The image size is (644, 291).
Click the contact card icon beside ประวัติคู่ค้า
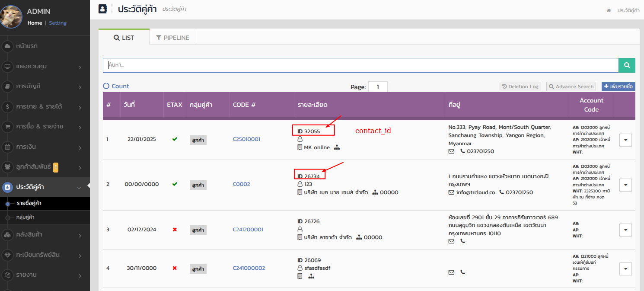7,187
